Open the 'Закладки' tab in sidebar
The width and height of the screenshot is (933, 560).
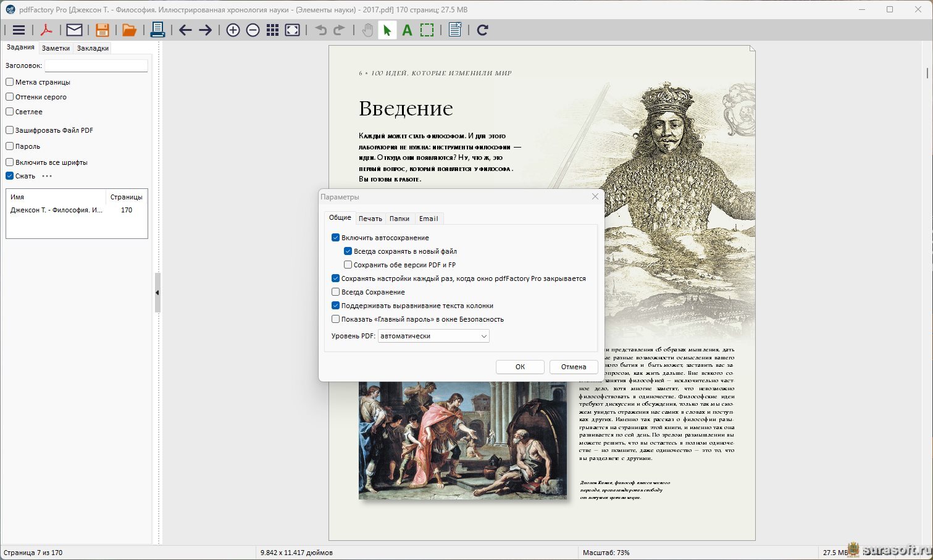tap(93, 48)
